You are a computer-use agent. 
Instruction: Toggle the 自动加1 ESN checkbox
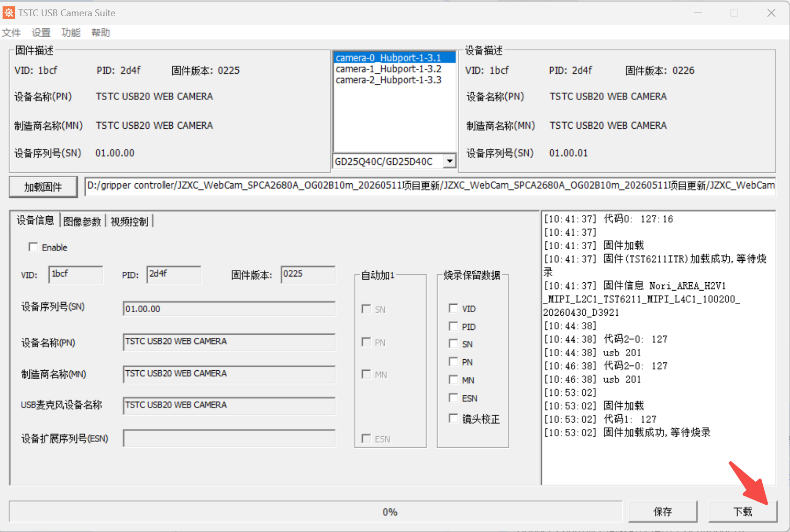click(366, 438)
